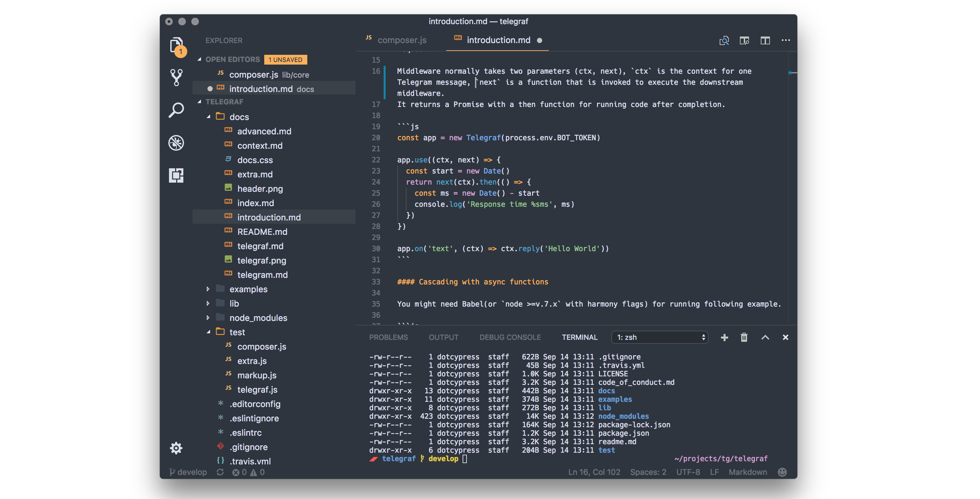Viewport: 980px width, 499px height.
Task: Add a new terminal with plus icon
Action: pyautogui.click(x=724, y=337)
